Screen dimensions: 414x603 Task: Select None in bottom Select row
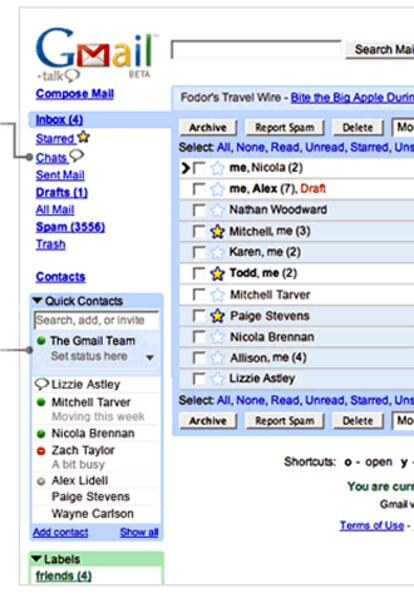[x=251, y=400]
